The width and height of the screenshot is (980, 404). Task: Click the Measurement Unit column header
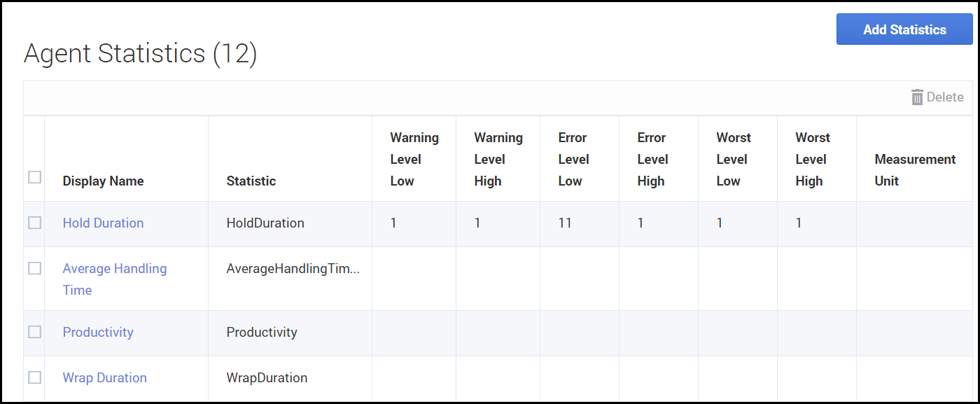914,169
